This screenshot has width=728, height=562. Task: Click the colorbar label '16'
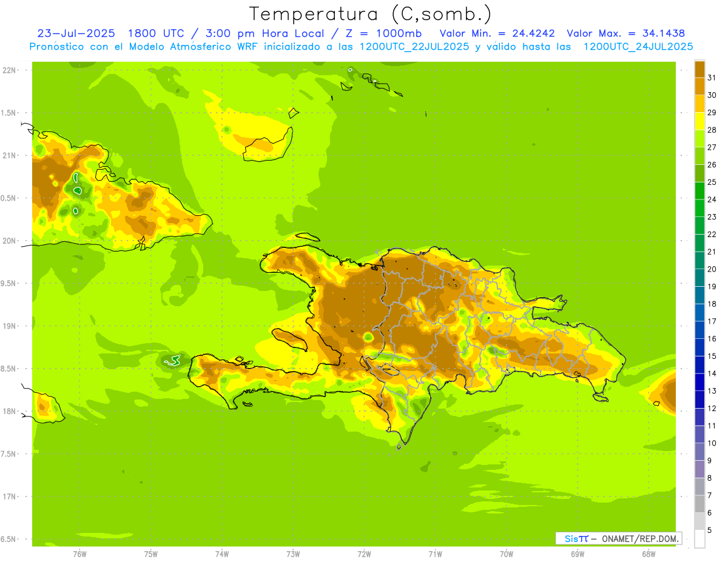(x=712, y=339)
